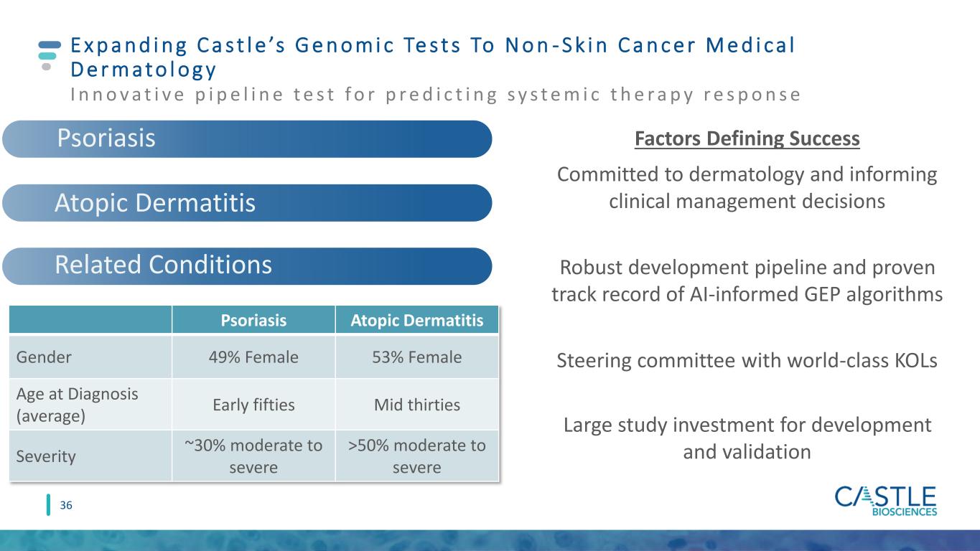Click the Castle Biosciences logo
This screenshot has width=980, height=551.
point(886,501)
